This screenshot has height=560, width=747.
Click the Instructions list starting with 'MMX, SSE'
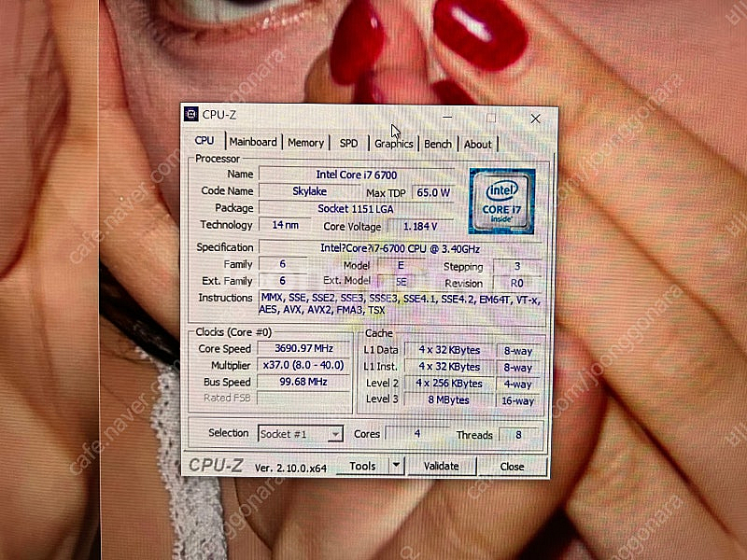401,304
